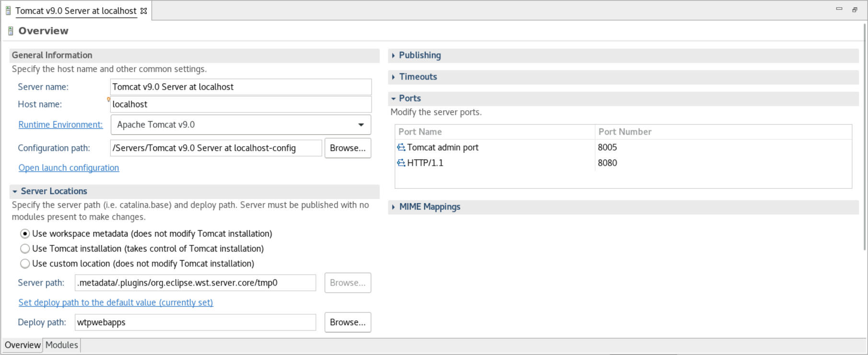The width and height of the screenshot is (868, 355).
Task: Open the Runtime Environment dropdown
Action: click(360, 125)
